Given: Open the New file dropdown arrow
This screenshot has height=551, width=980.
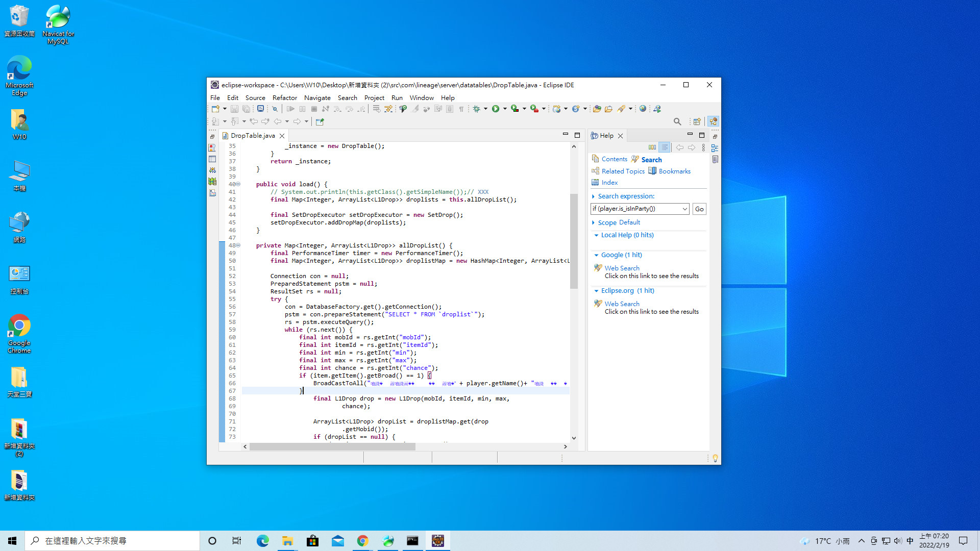Looking at the screenshot, I should pyautogui.click(x=225, y=109).
